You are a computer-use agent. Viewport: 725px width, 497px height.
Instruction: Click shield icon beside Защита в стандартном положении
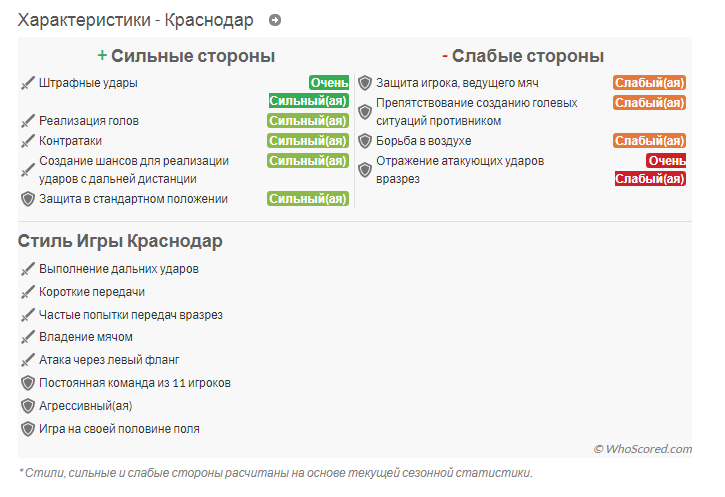point(28,199)
